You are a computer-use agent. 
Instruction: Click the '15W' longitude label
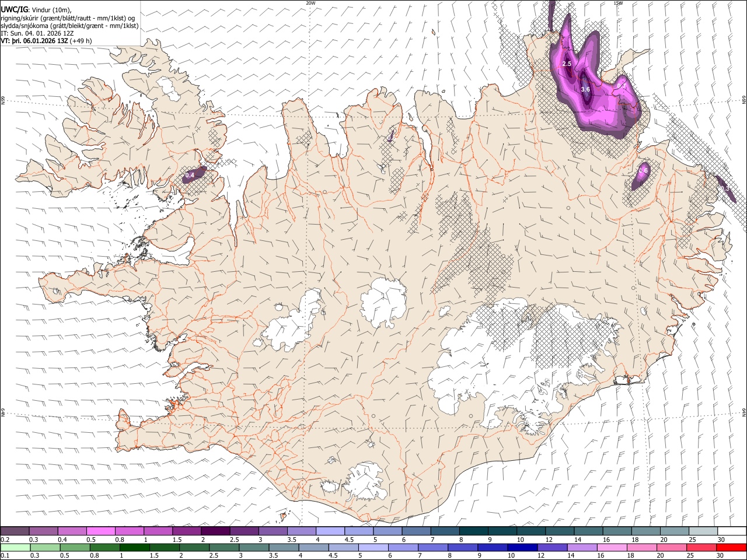pos(618,3)
